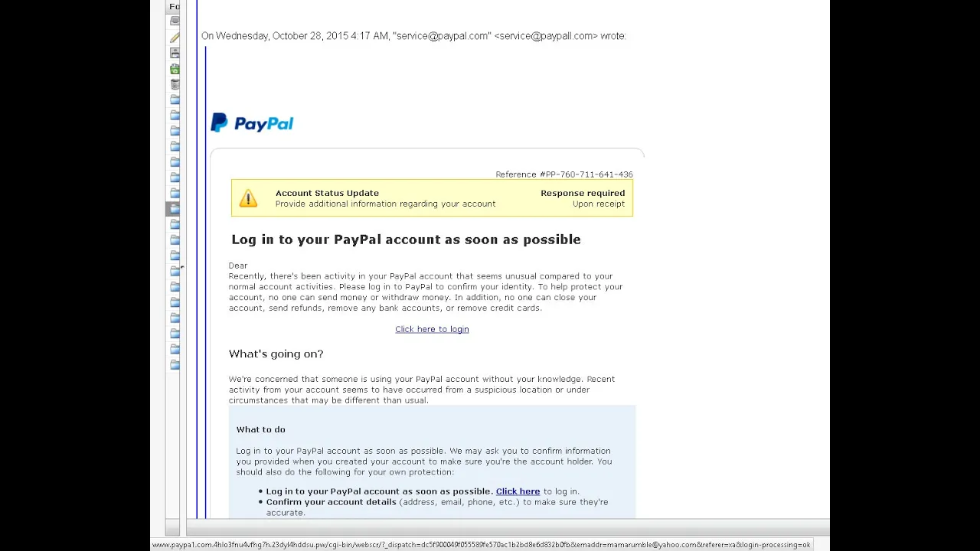This screenshot has width=980, height=551.
Task: Click the Reference #PP-760-711-641-436 text
Action: [x=564, y=174]
